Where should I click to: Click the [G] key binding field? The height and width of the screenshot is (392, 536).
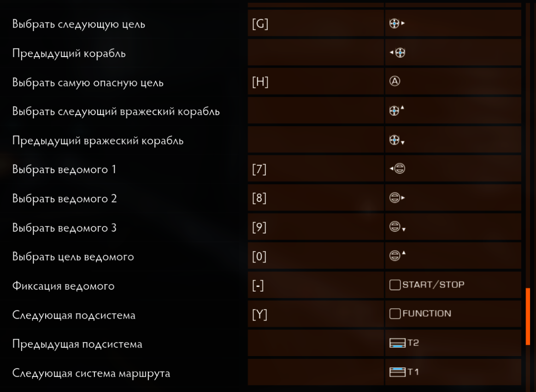click(316, 23)
